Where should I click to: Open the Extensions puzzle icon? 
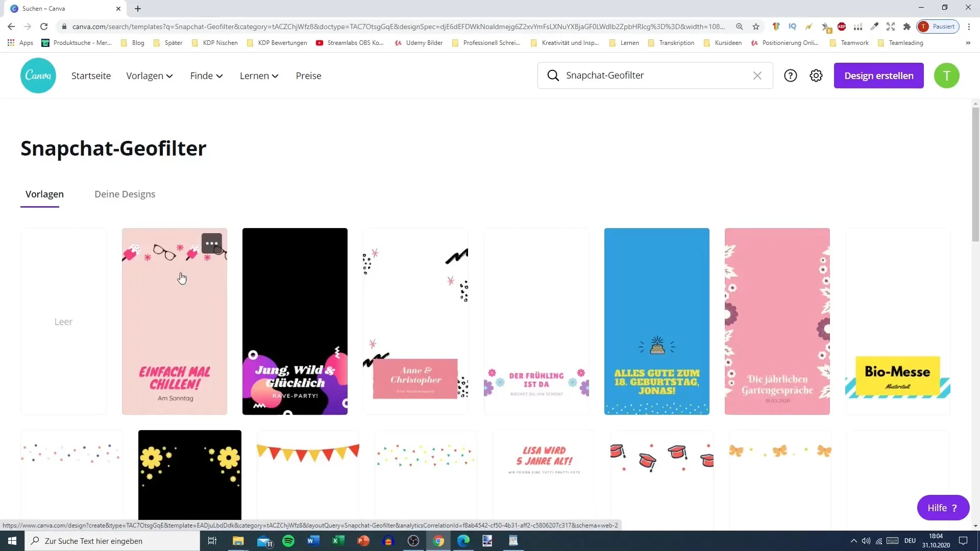click(907, 27)
